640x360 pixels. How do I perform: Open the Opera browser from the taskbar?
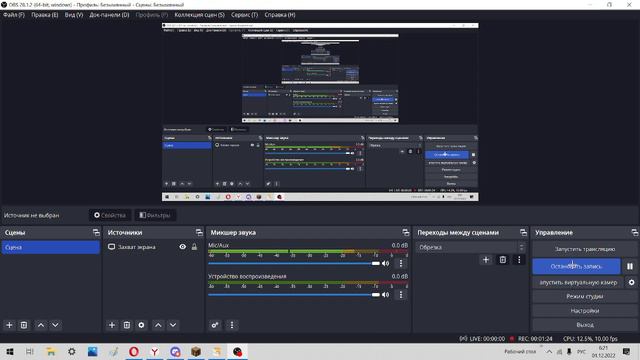click(x=134, y=351)
